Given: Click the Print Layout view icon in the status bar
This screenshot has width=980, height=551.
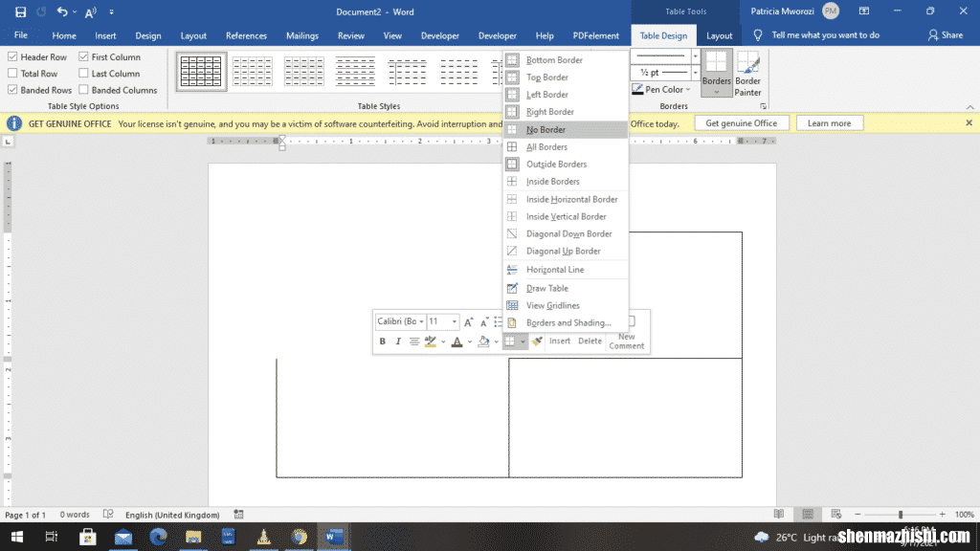Looking at the screenshot, I should (808, 514).
